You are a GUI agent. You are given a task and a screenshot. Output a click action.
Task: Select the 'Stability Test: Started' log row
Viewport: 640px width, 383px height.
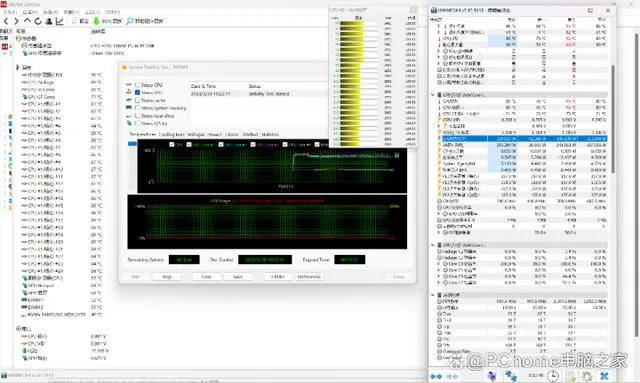point(259,94)
